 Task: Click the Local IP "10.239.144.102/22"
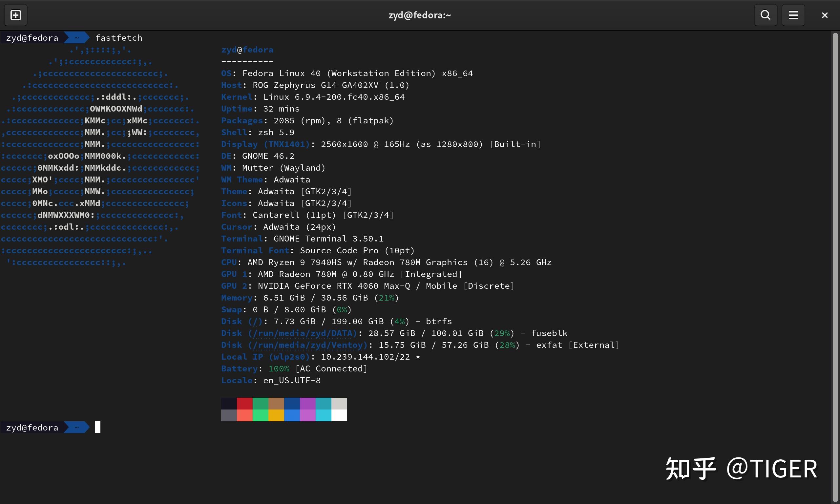pyautogui.click(x=366, y=357)
